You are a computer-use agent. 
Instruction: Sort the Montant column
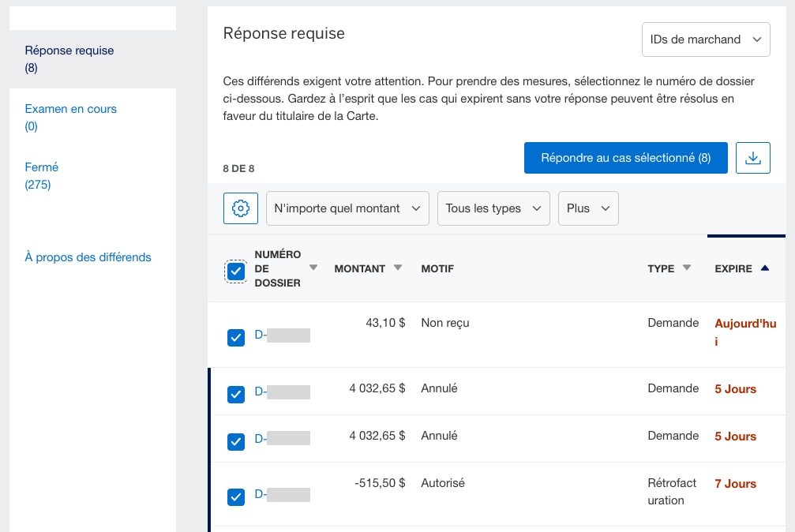click(398, 268)
